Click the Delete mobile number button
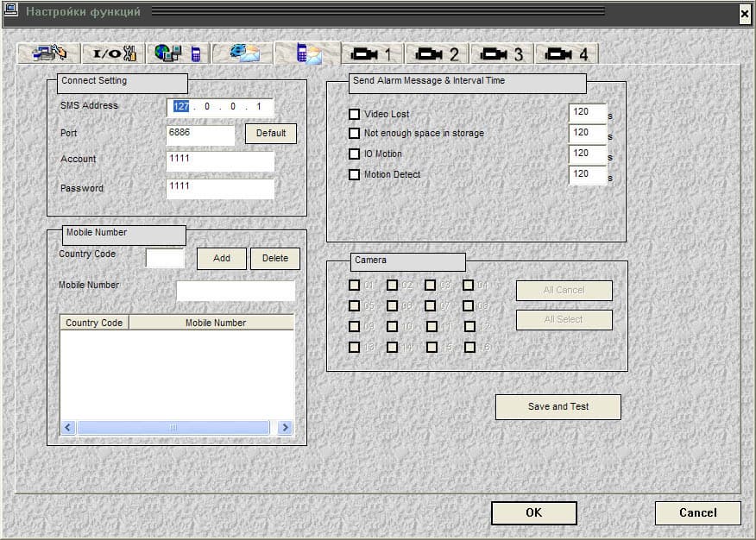756x540 pixels. (x=274, y=259)
